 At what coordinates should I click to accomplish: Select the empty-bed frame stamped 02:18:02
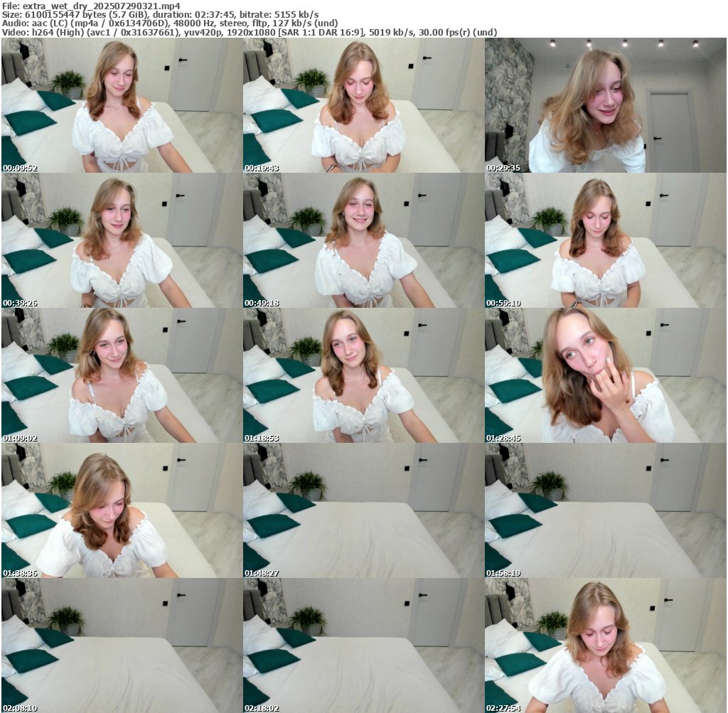(363, 645)
